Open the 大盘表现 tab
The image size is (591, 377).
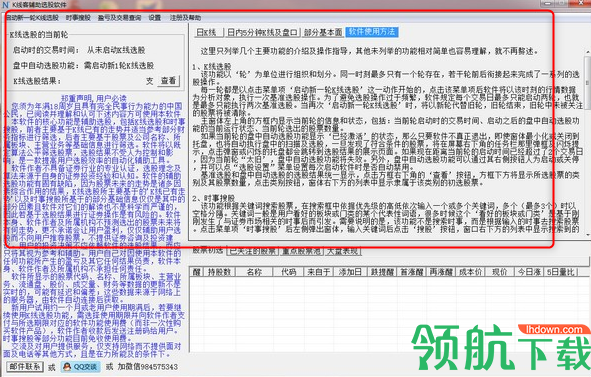coord(342,251)
